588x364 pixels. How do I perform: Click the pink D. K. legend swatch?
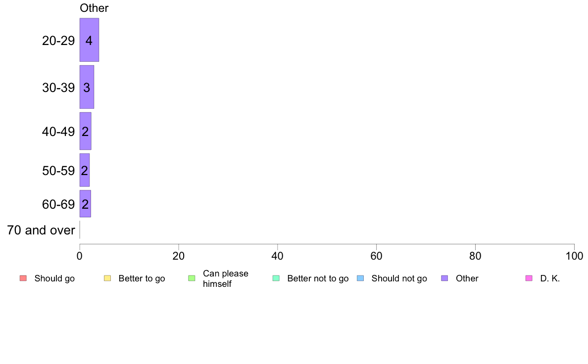click(529, 278)
